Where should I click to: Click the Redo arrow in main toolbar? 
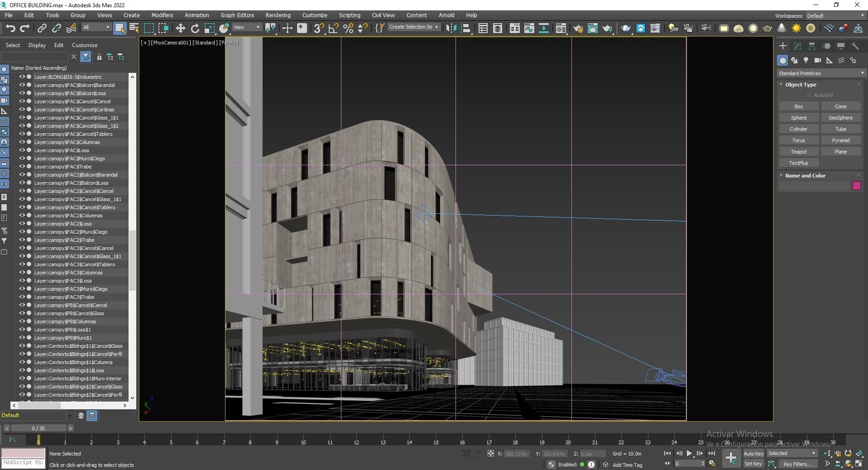point(24,28)
